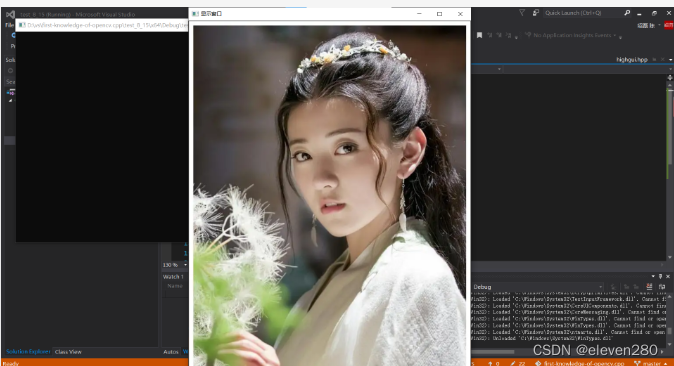Screen dimensions: 674x366
Task: Expand the editor member navigation dropdown
Action: [x=670, y=69]
